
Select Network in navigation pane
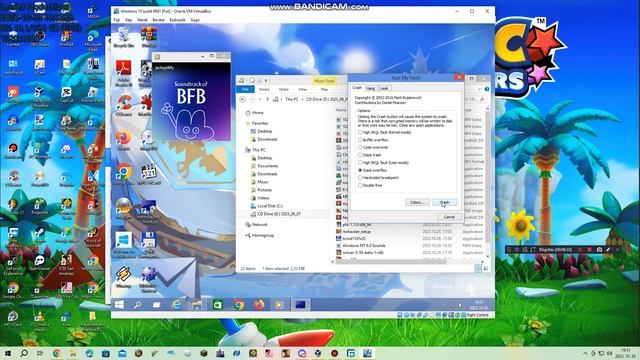[x=256, y=224]
